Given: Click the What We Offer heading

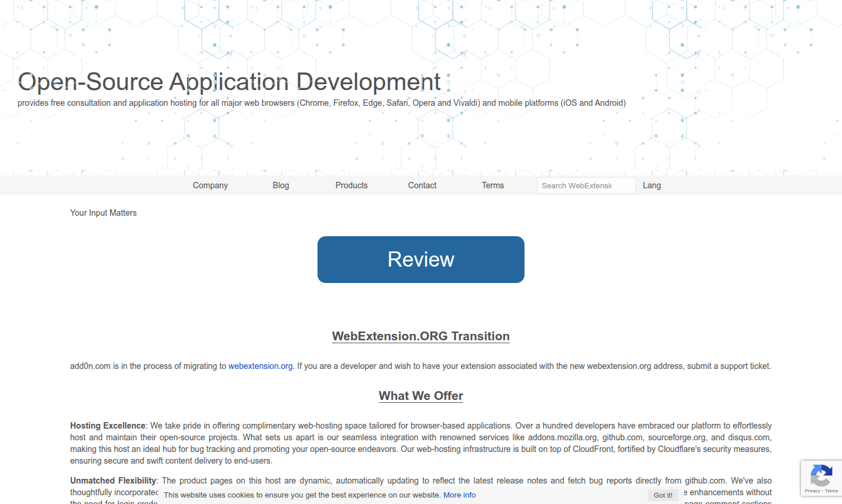Looking at the screenshot, I should [x=420, y=396].
